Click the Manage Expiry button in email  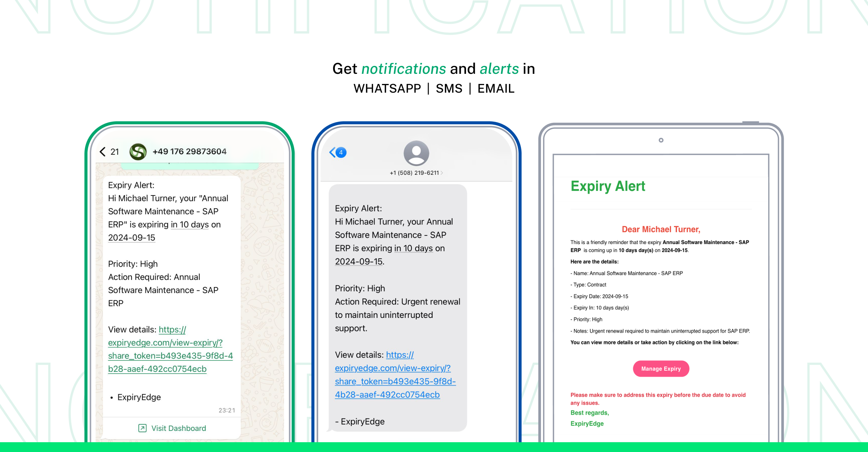(x=661, y=369)
